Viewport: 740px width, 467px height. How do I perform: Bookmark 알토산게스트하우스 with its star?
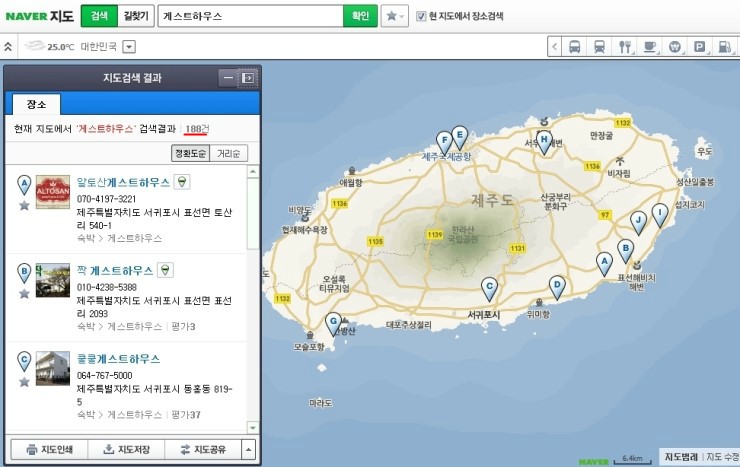(24, 205)
